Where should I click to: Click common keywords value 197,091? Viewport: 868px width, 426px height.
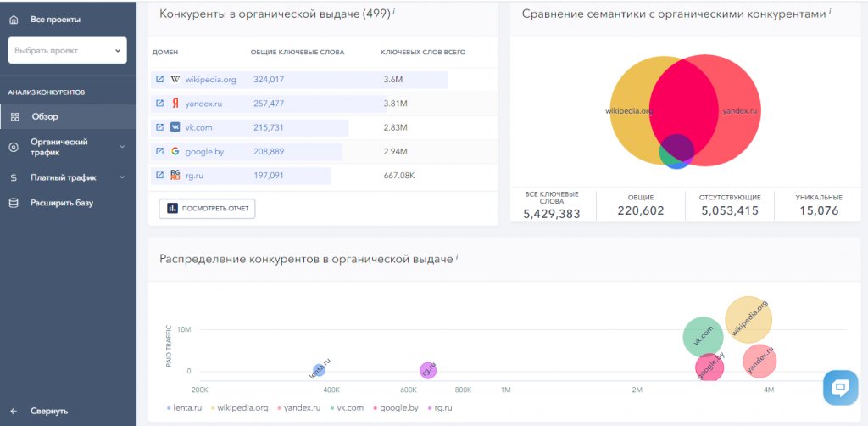pos(269,175)
